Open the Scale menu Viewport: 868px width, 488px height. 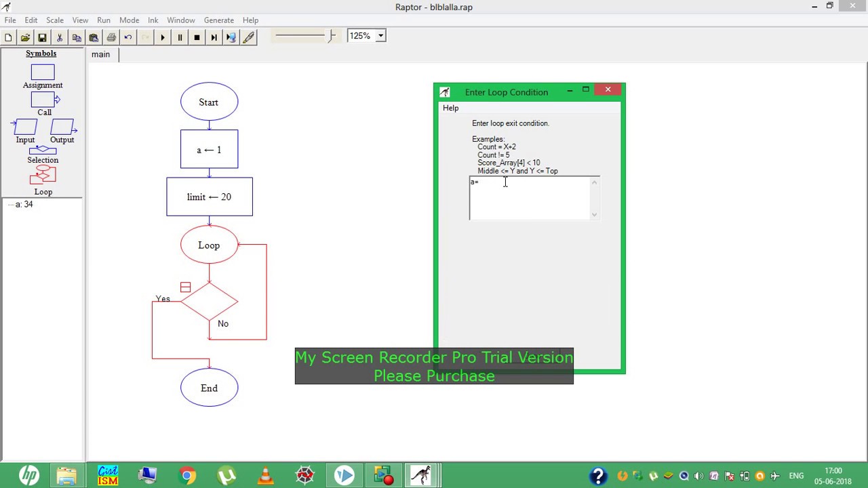coord(55,20)
